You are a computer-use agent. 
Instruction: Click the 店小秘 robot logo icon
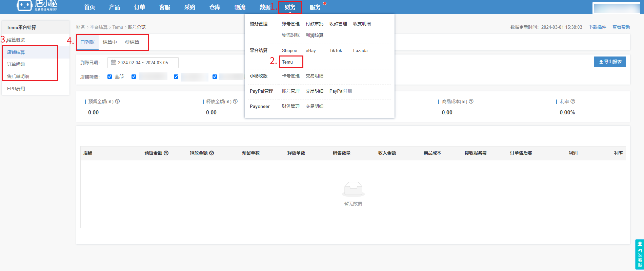click(24, 5)
